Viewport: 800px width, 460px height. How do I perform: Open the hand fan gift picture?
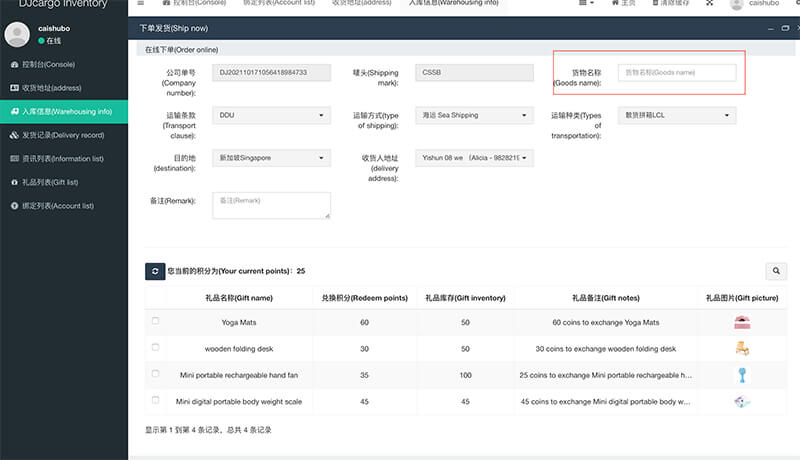(742, 375)
